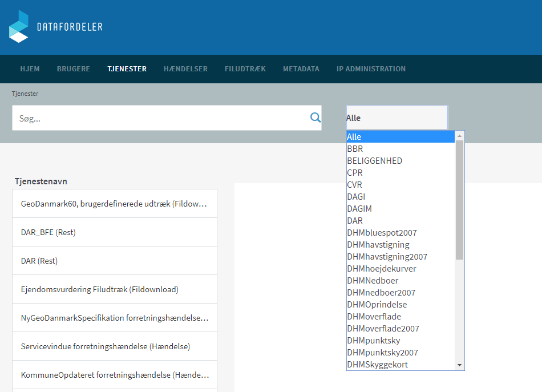The height and width of the screenshot is (392, 542).
Task: Click the search magnifier icon
Action: click(316, 118)
